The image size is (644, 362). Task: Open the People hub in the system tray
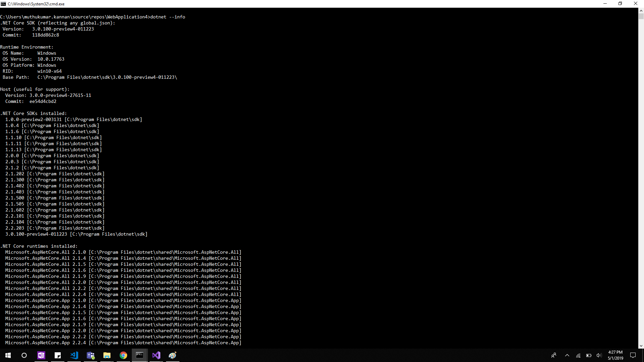[554, 355]
